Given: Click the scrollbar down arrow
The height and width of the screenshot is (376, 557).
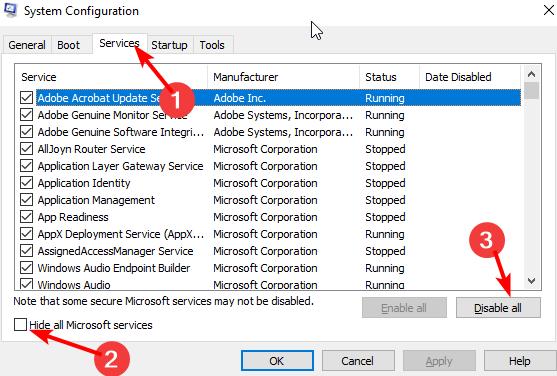Looking at the screenshot, I should pos(531,281).
